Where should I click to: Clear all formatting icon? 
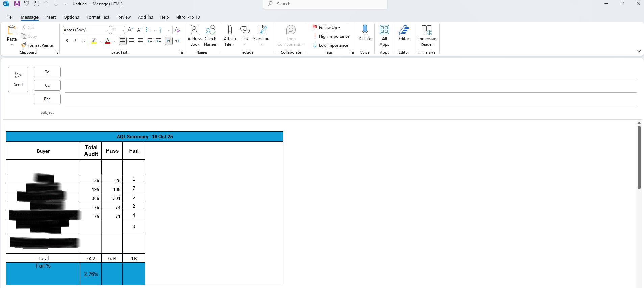(177, 30)
